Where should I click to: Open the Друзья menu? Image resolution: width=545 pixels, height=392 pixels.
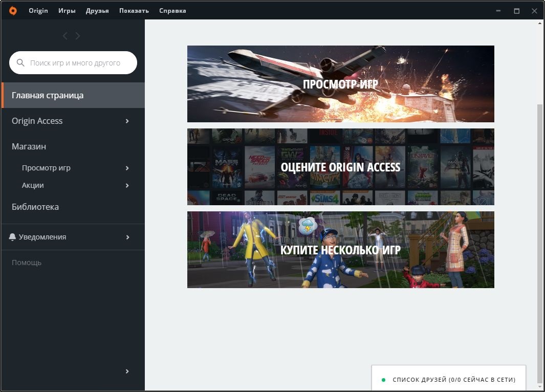pyautogui.click(x=97, y=11)
